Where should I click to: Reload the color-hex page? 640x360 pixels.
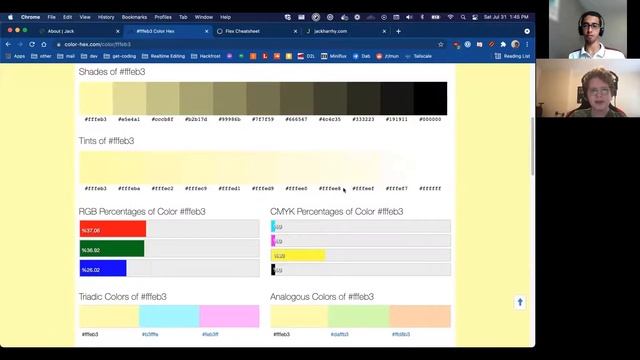[32, 44]
